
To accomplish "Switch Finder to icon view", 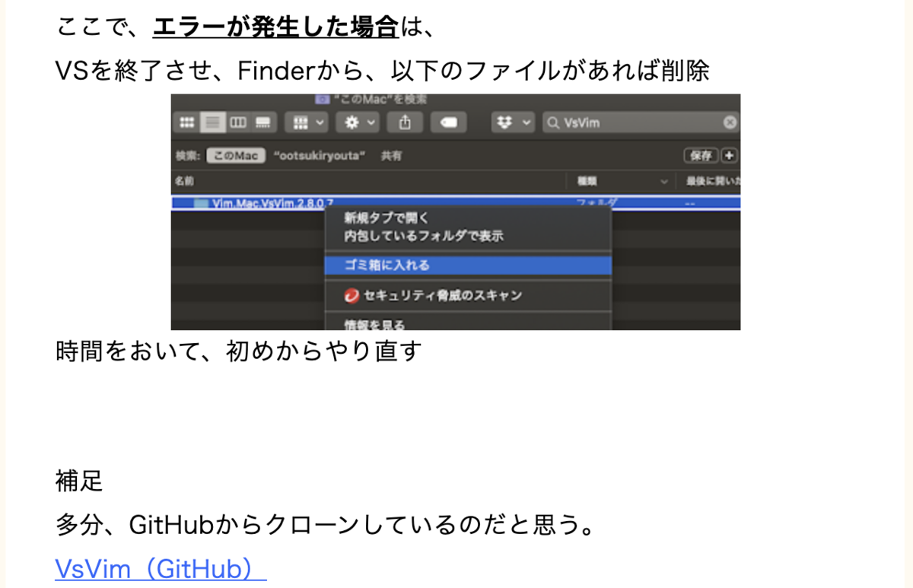I will pos(187,122).
